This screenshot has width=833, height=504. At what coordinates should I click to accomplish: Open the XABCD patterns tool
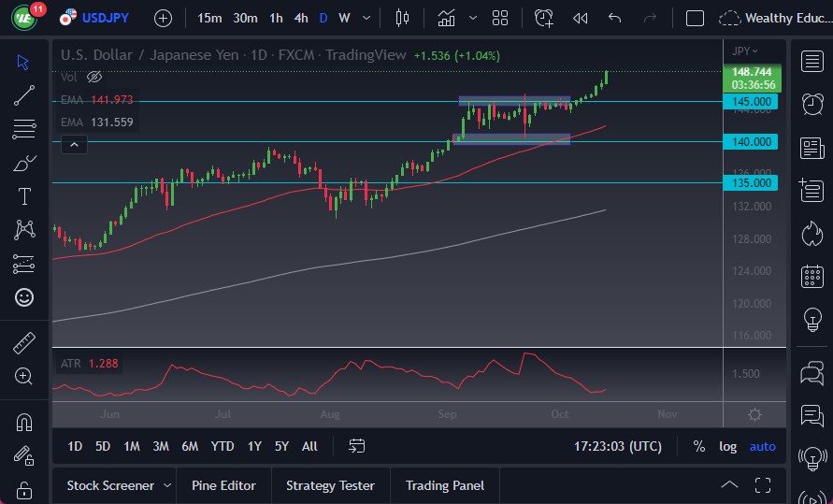[x=24, y=229]
